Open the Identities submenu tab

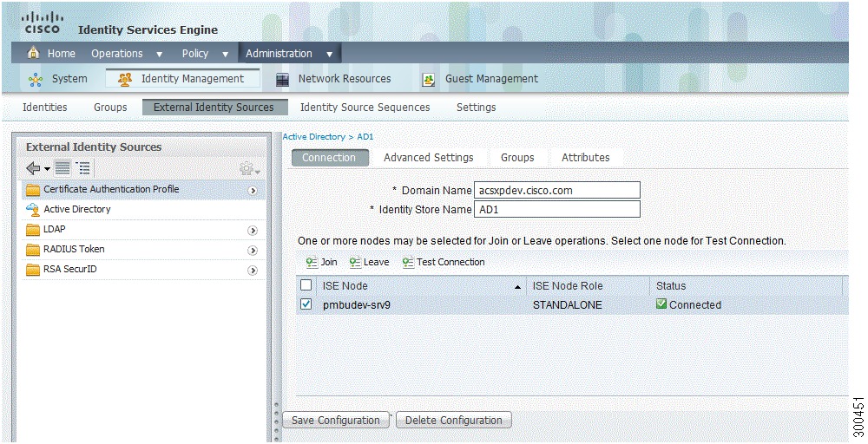(45, 108)
